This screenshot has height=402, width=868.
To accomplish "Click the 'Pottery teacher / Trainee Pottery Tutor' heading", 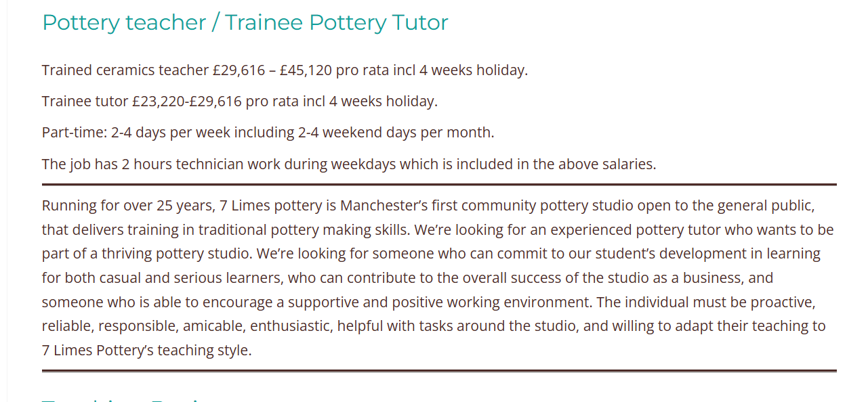I will point(245,22).
